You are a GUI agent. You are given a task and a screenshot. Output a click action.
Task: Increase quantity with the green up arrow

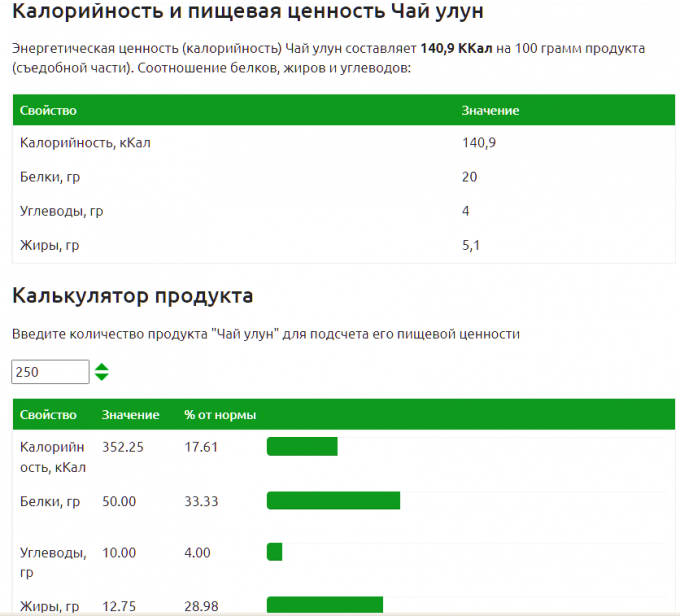pos(101,367)
